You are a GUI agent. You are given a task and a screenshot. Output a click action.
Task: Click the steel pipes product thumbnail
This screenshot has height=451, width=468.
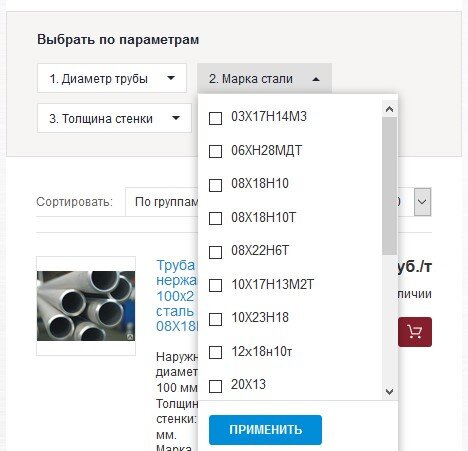(x=86, y=306)
